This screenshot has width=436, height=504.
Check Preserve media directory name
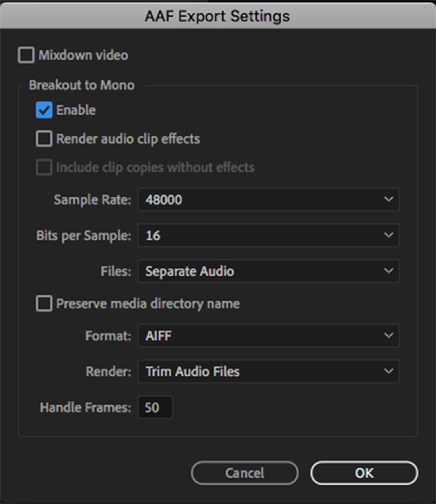pyautogui.click(x=44, y=303)
